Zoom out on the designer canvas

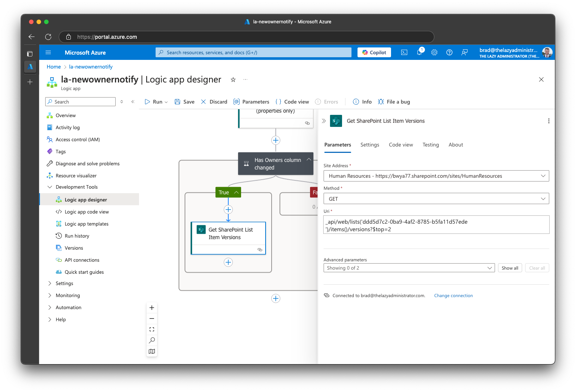[152, 319]
